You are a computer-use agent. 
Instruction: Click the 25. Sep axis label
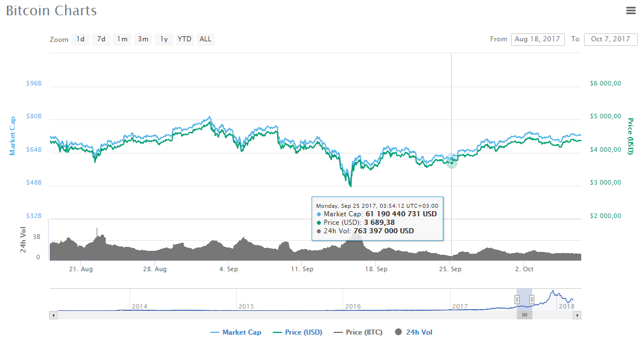point(450,269)
